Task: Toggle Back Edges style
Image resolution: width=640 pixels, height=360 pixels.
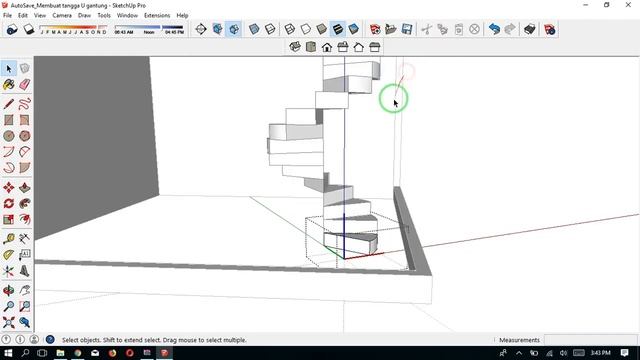Action: pos(270,29)
